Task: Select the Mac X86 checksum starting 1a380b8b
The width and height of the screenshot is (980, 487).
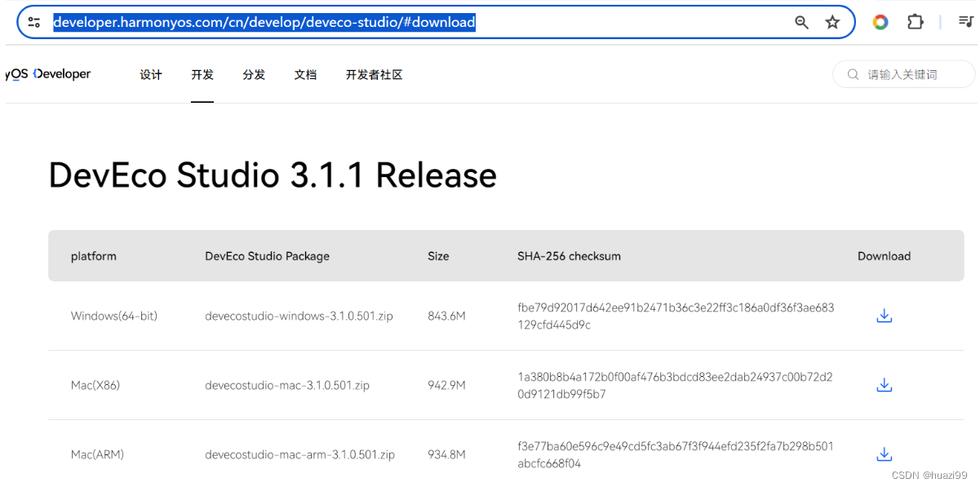Action: click(675, 385)
